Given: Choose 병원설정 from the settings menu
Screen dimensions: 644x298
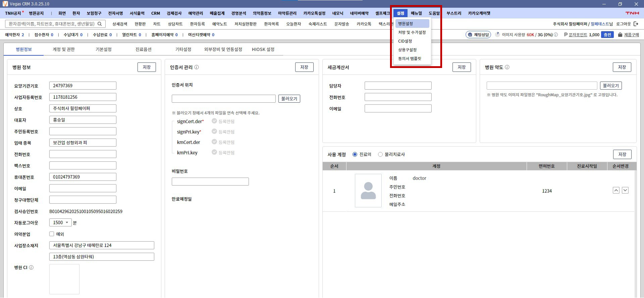Looking at the screenshot, I should coord(412,24).
